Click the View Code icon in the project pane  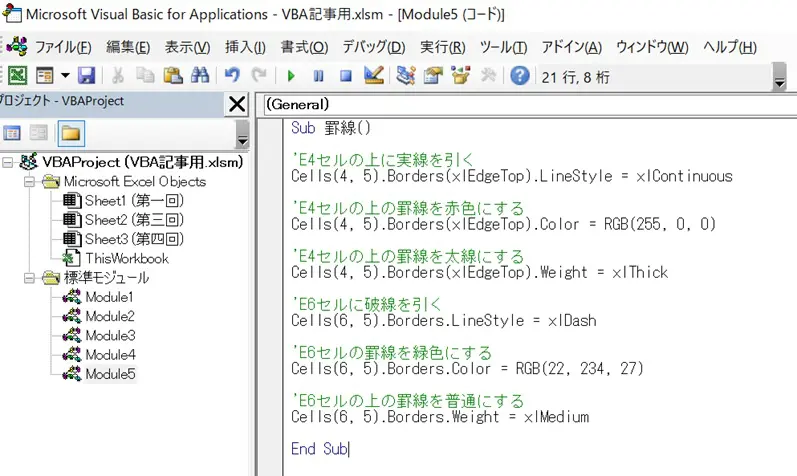(12, 133)
